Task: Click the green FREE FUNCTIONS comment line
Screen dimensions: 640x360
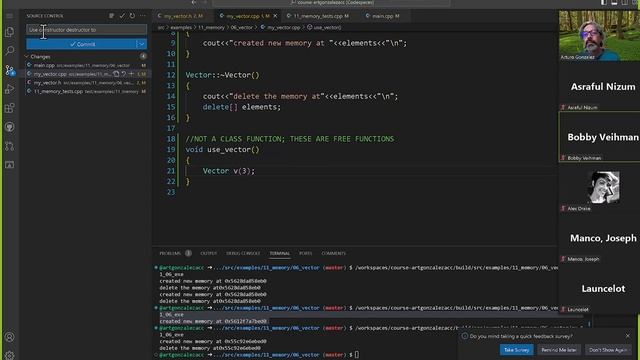Action: (290, 139)
